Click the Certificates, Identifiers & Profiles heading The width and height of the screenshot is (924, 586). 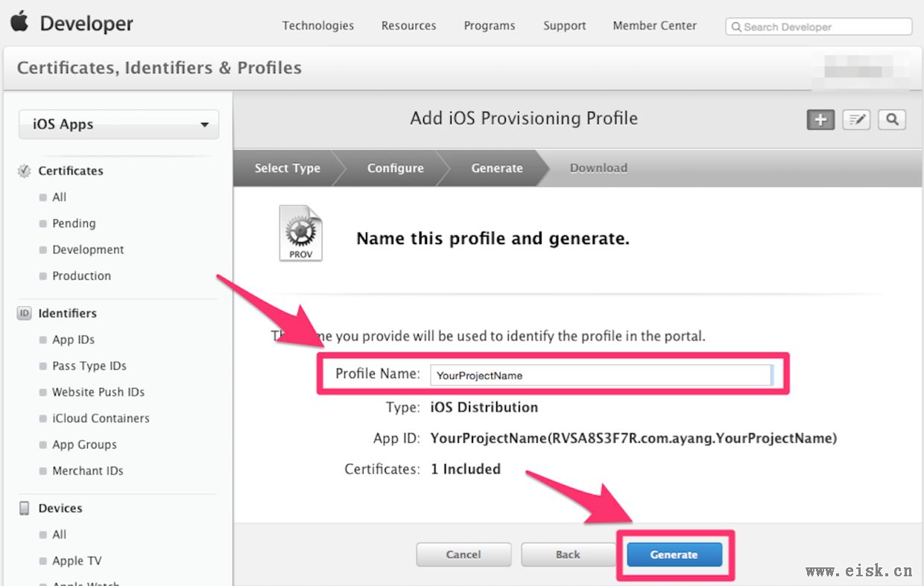point(159,68)
